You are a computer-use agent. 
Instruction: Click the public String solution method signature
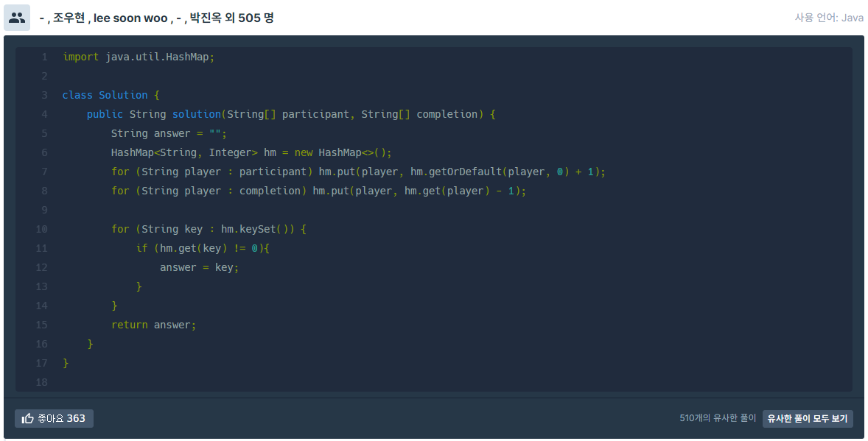[291, 115]
